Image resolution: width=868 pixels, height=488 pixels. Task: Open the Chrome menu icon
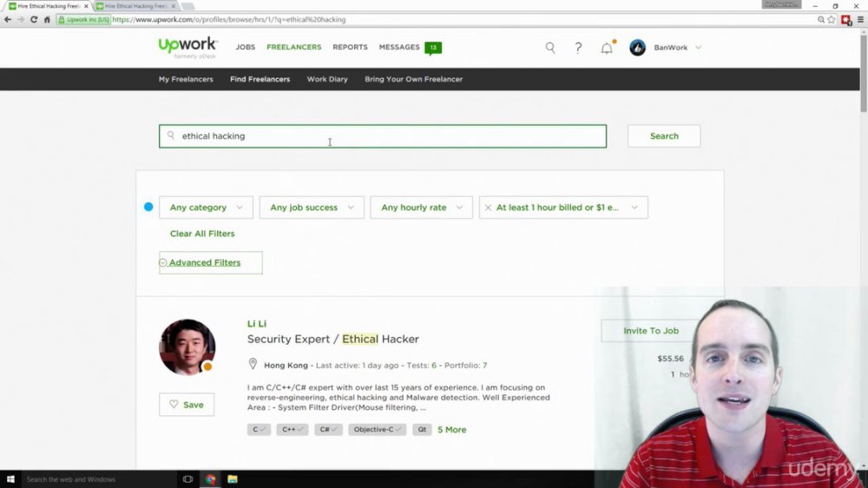[860, 19]
